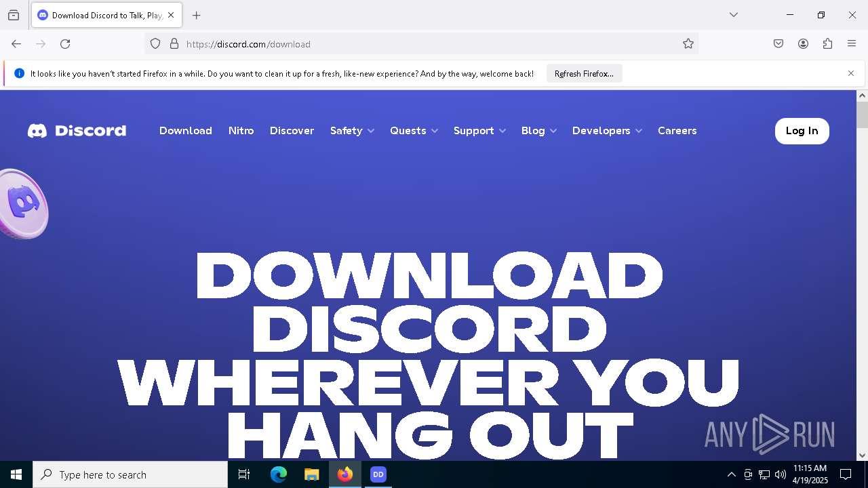Viewport: 868px width, 488px height.
Task: Select the Download Discord browser tab
Action: tap(106, 15)
